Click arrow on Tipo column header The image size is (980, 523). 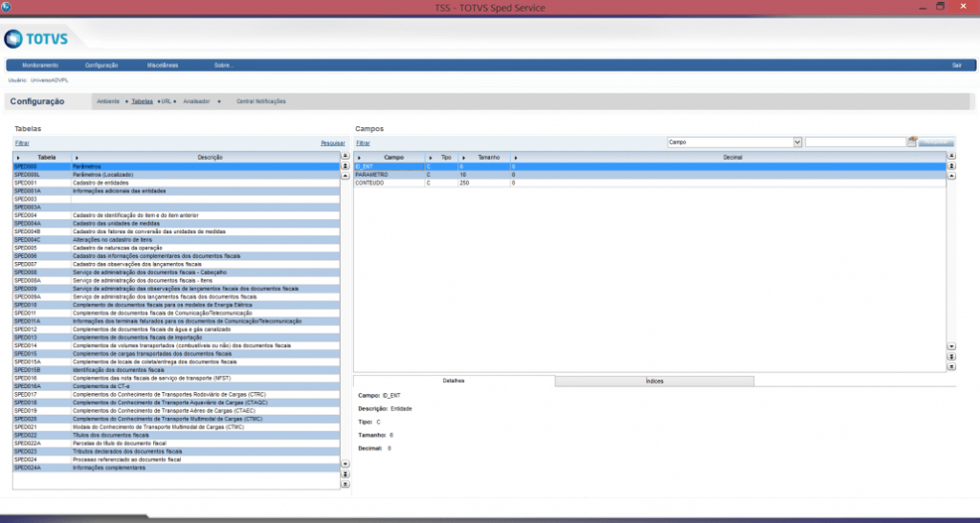431,158
